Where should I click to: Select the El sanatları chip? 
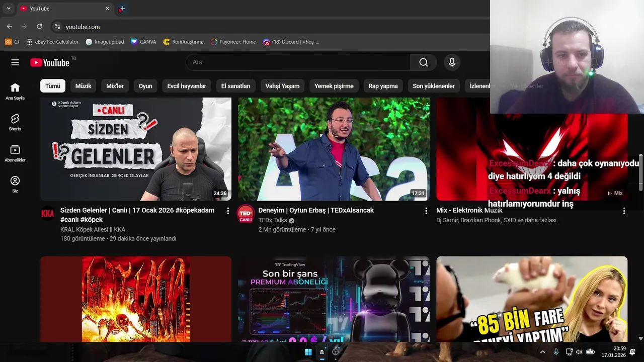coord(236,86)
